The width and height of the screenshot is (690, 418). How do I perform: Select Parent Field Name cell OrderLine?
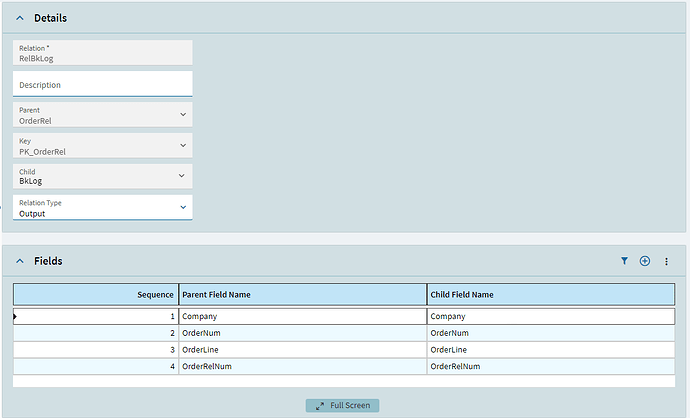(303, 350)
